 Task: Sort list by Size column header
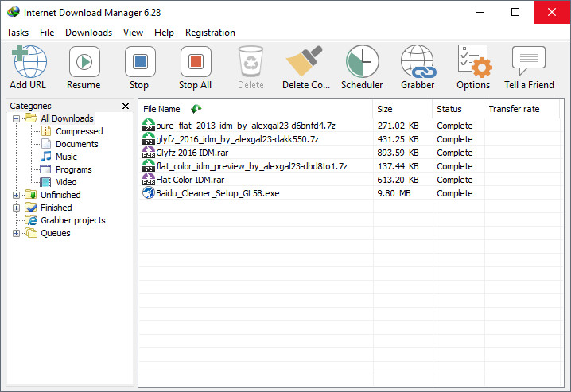(x=402, y=109)
